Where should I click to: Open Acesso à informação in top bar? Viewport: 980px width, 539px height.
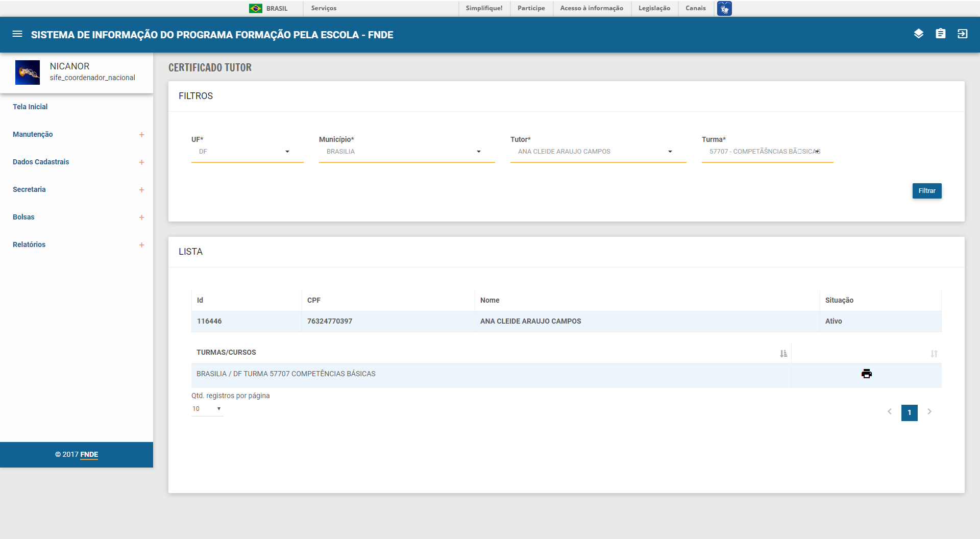(591, 8)
